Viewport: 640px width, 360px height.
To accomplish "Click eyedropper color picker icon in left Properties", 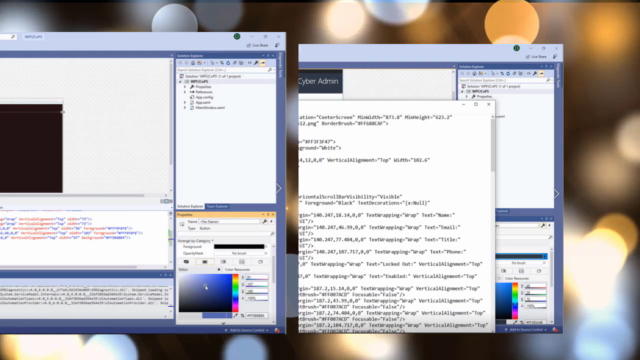I will click(236, 315).
